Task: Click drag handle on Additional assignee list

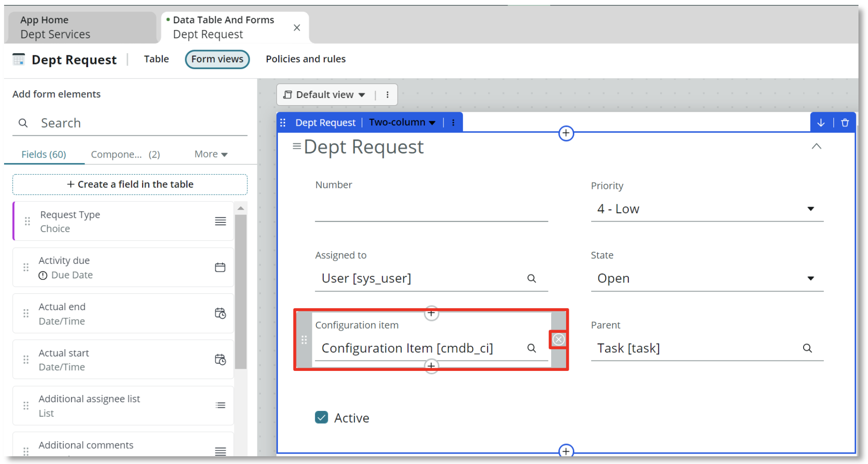Action: [26, 405]
